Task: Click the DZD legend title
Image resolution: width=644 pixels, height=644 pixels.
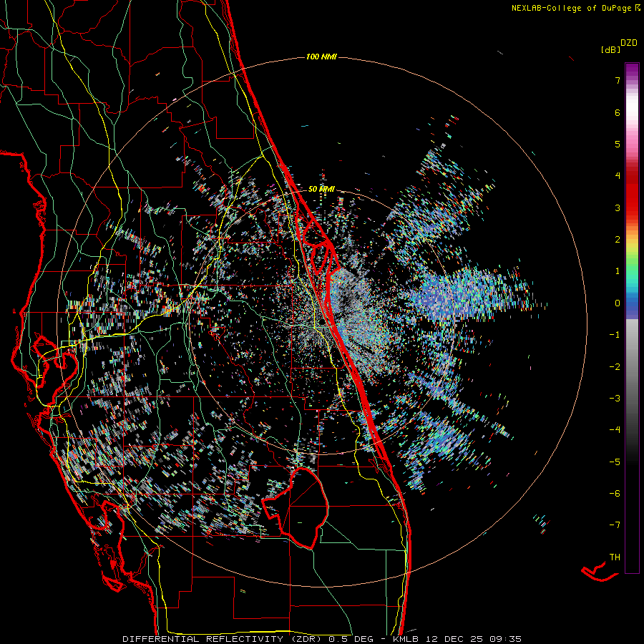Action: coord(629,43)
